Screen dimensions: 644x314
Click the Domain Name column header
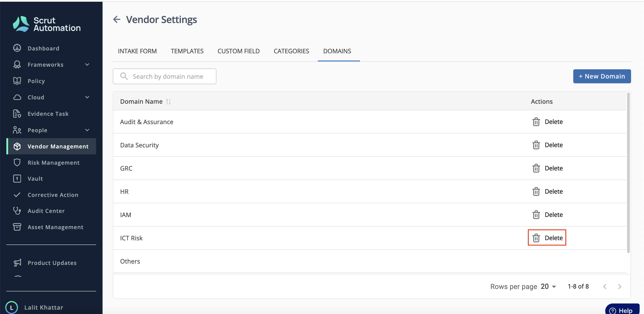[x=141, y=102]
